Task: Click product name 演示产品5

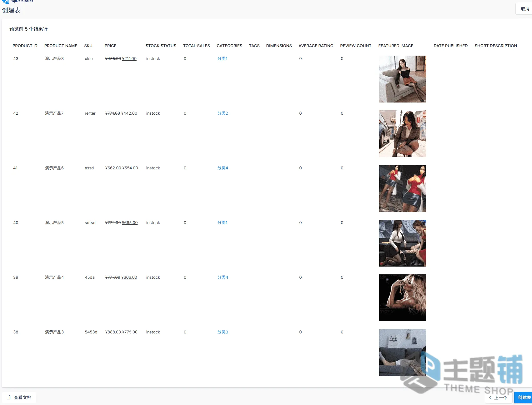Action: (54, 222)
